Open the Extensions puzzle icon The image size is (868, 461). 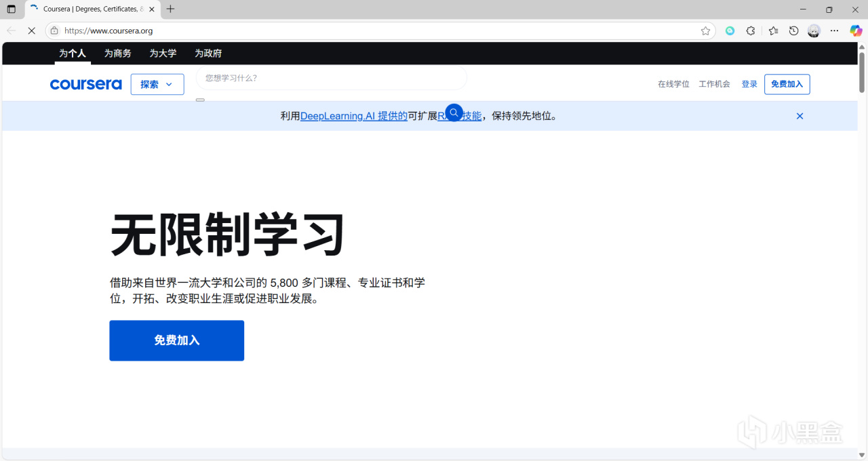point(751,31)
